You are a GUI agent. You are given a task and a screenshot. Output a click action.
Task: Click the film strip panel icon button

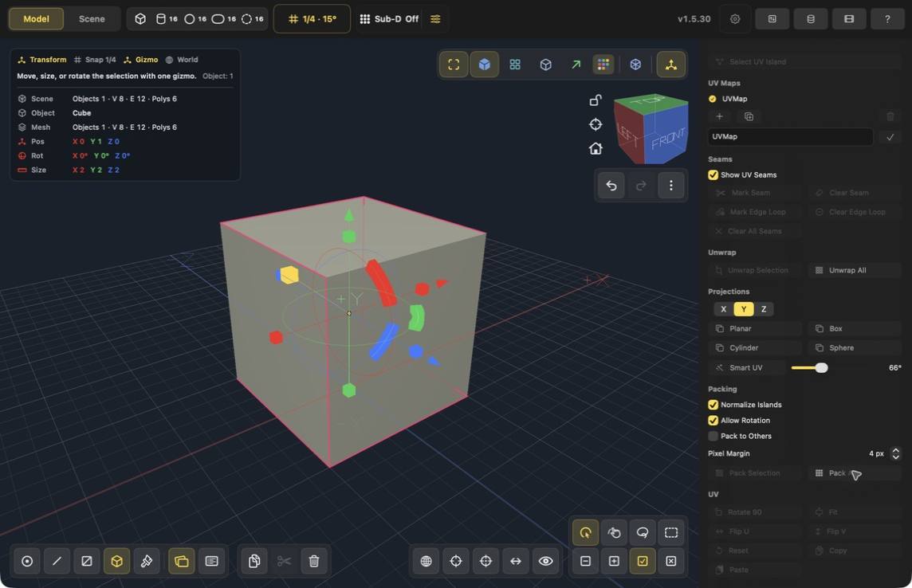click(848, 18)
